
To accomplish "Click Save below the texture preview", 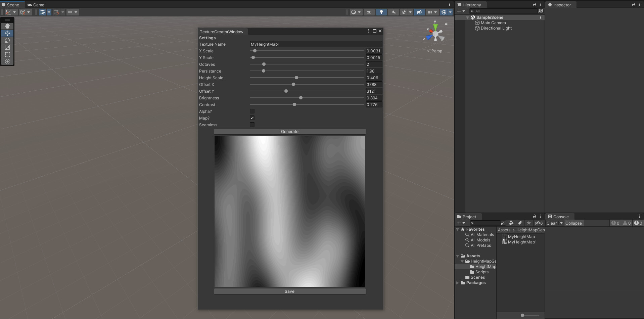I will [x=289, y=291].
